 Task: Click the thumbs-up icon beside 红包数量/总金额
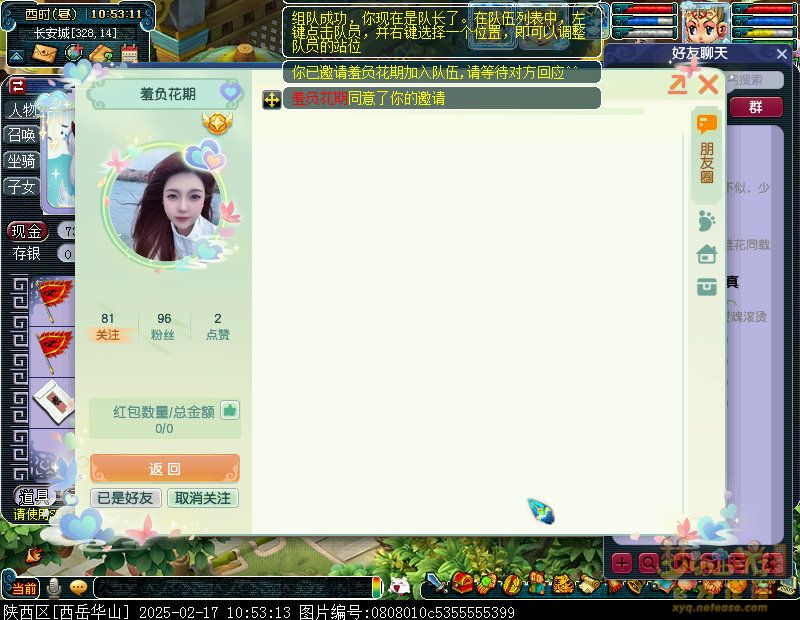coord(230,410)
